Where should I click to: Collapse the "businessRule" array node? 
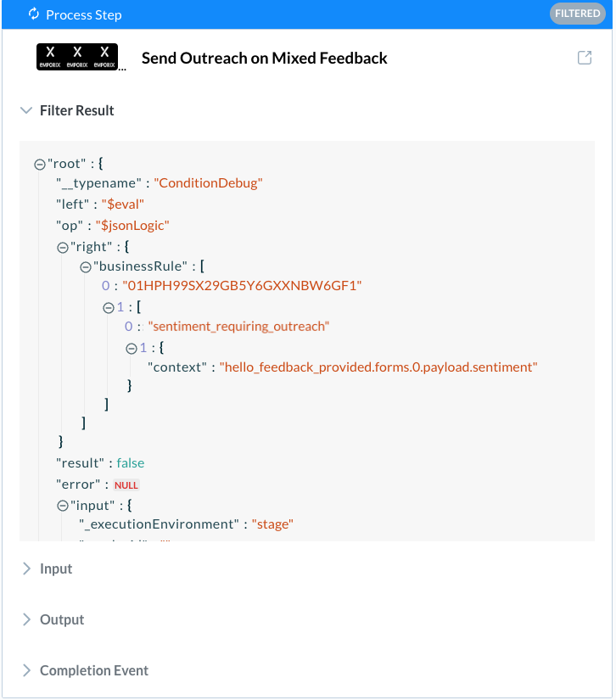85,267
